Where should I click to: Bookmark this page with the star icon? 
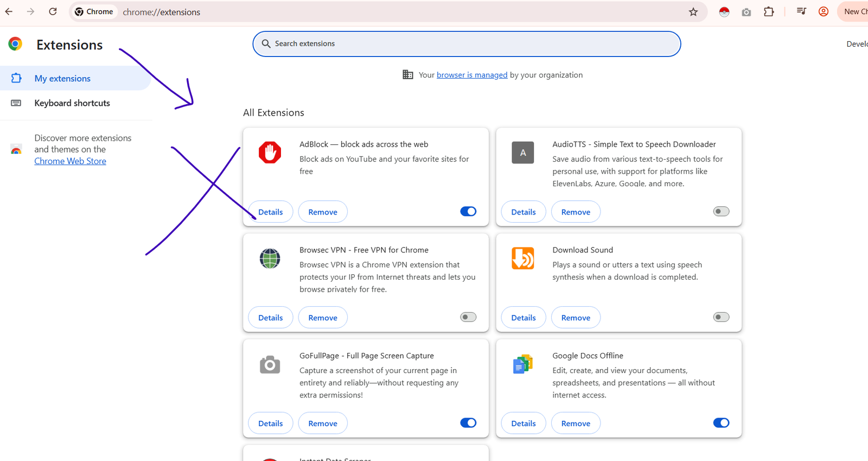point(693,12)
